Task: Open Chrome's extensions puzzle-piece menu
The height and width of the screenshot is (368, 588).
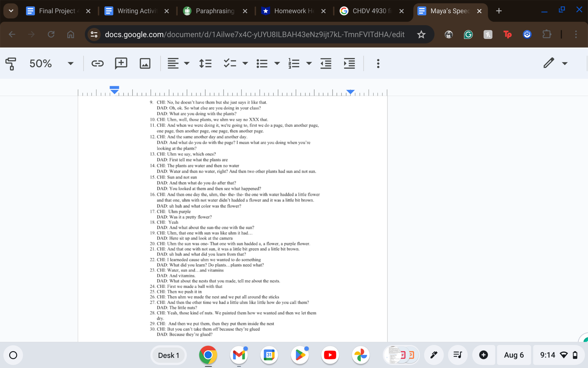Action: (547, 34)
